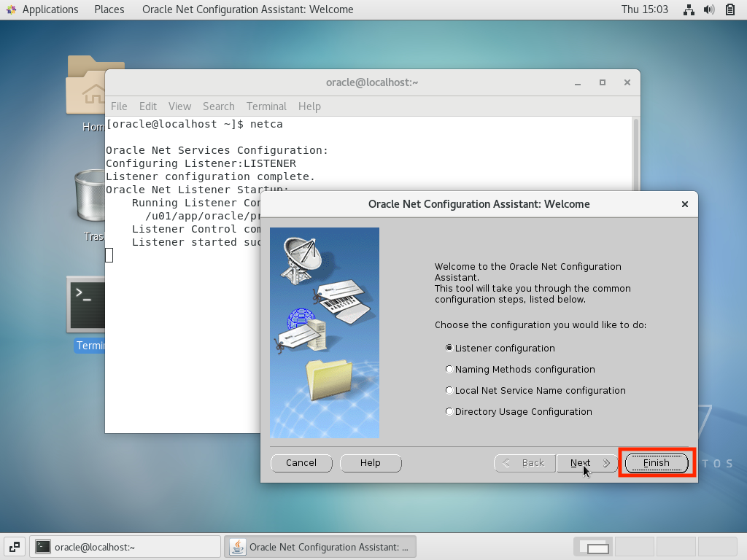Click the first workspace in the switcher
The width and height of the screenshot is (747, 560).
pyautogui.click(x=593, y=547)
